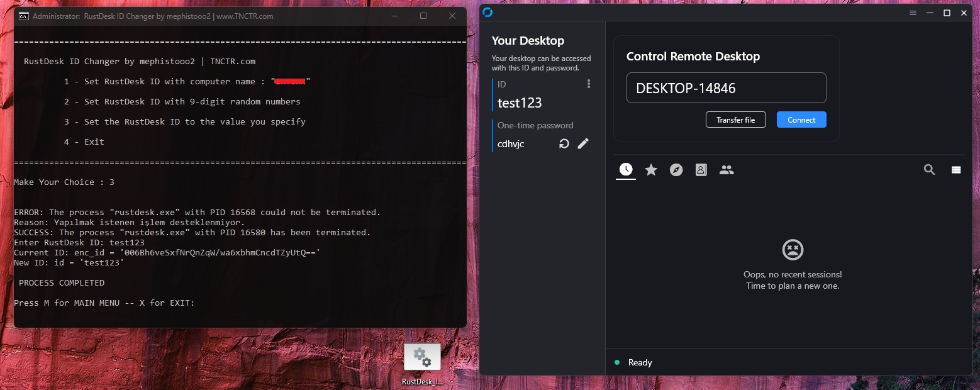Select the Recent Sessions clock tab
980x390 pixels.
625,169
